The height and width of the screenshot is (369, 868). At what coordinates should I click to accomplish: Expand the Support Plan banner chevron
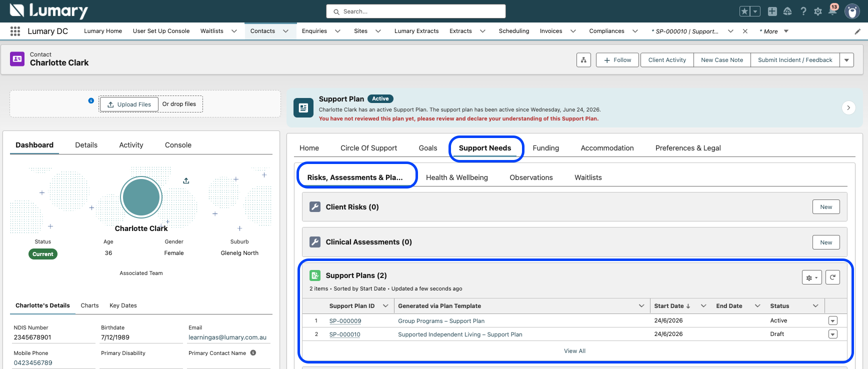848,107
